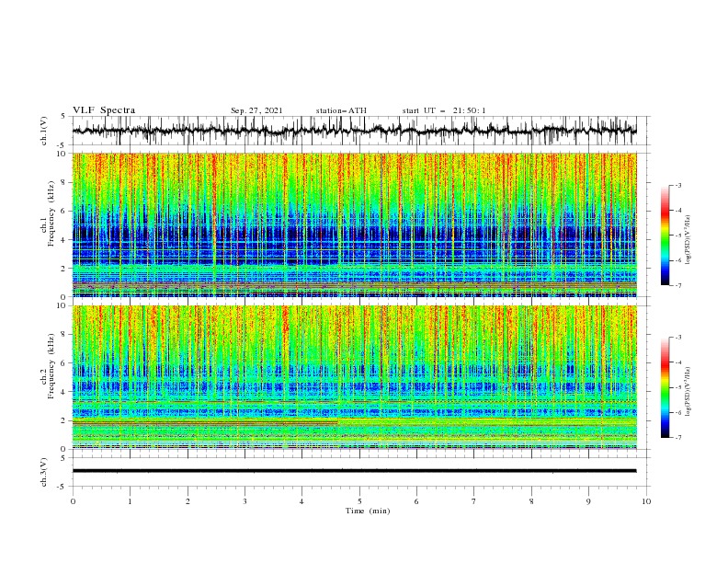
Task: Click the "VLF Spectra" plot title
Action: point(104,110)
